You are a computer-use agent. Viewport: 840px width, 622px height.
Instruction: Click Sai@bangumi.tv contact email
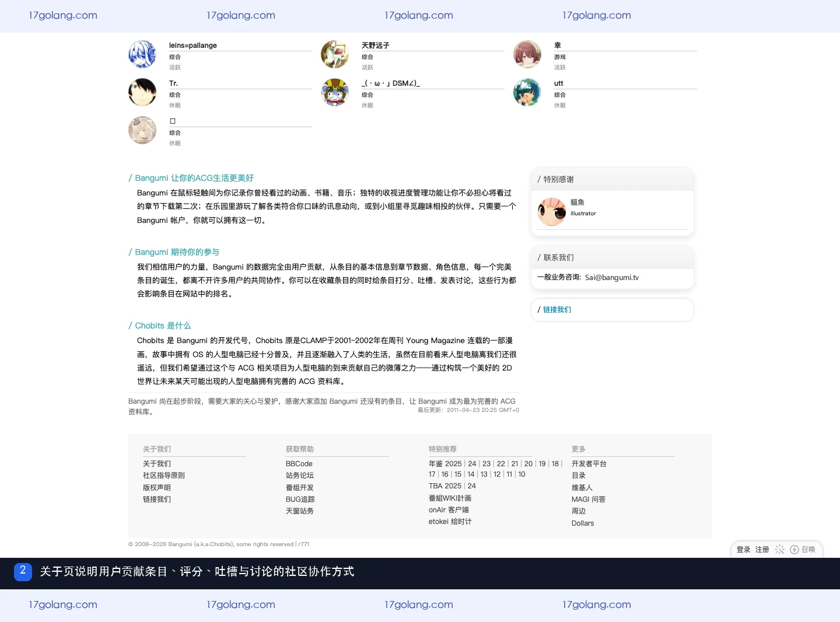[612, 278]
